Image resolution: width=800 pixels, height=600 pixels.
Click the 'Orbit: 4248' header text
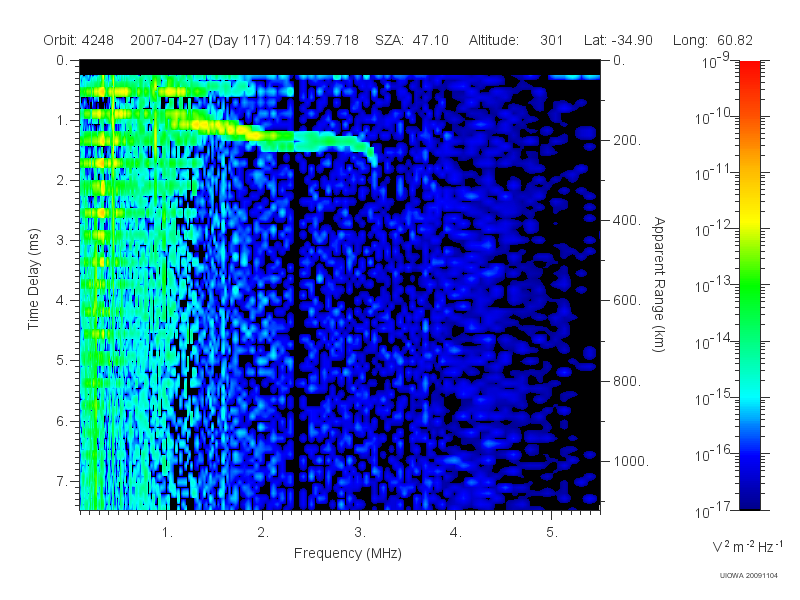(x=79, y=40)
